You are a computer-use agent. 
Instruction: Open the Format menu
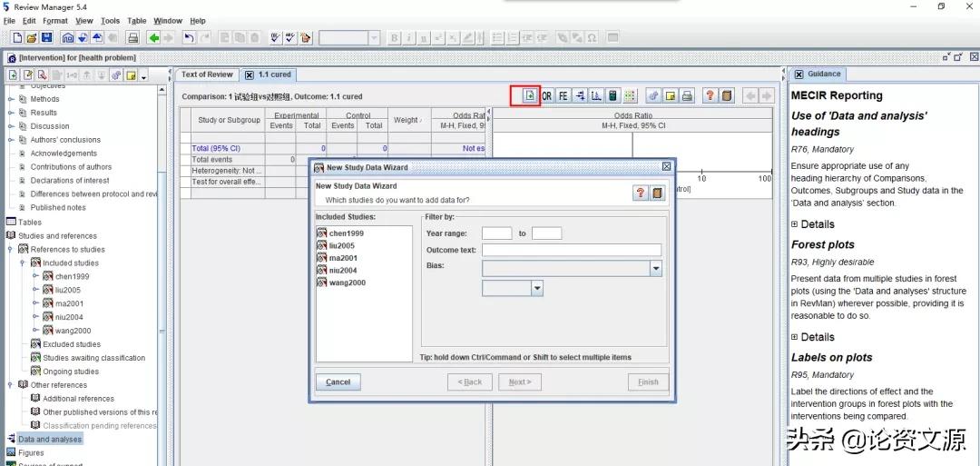click(x=55, y=21)
